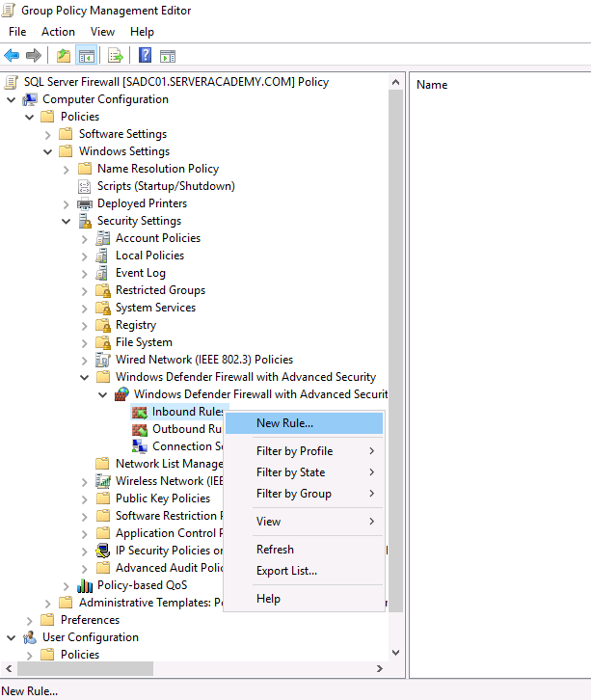This screenshot has width=591, height=700.
Task: Expand the Name Resolution Policy node
Action: (67, 169)
